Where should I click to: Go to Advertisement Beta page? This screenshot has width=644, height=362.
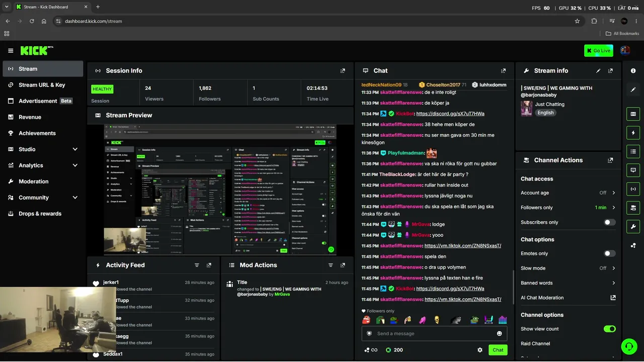pos(43,101)
